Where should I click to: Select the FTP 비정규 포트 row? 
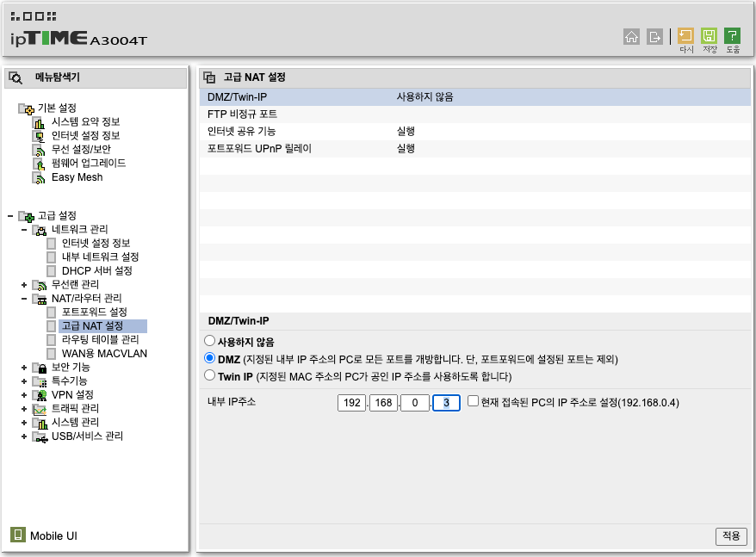[x=475, y=114]
